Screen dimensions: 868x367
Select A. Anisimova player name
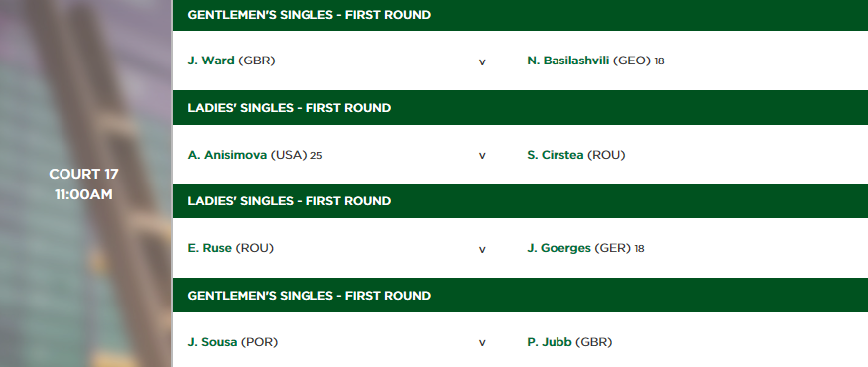coord(227,155)
